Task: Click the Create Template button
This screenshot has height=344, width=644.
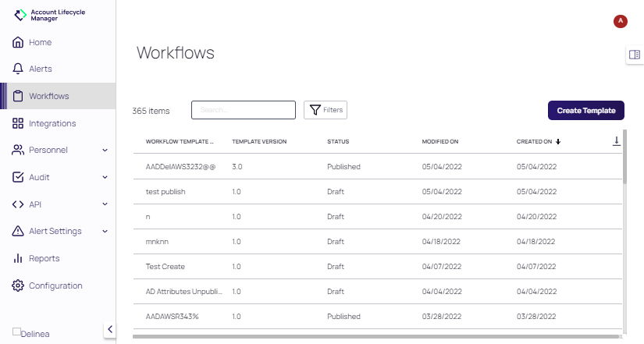Action: point(586,111)
